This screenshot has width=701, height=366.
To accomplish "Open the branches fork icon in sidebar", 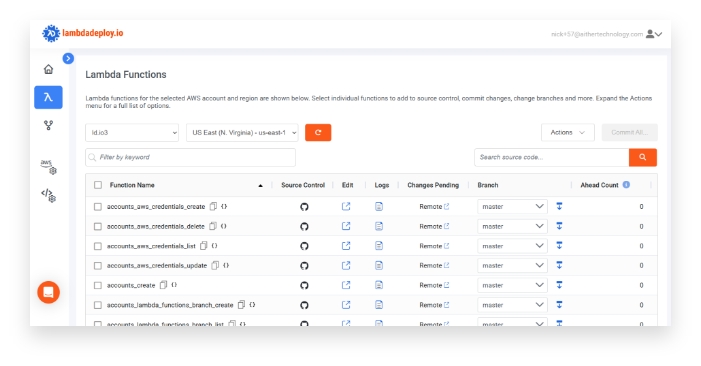I will (x=48, y=126).
